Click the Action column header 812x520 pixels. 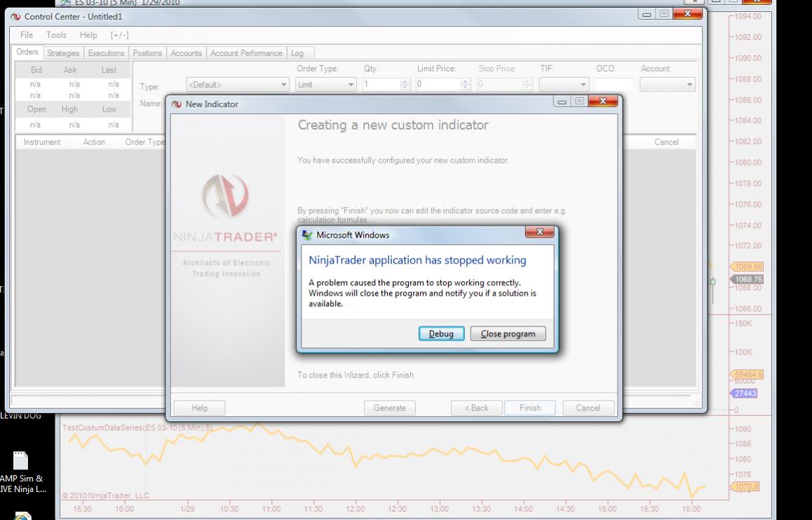coord(94,142)
